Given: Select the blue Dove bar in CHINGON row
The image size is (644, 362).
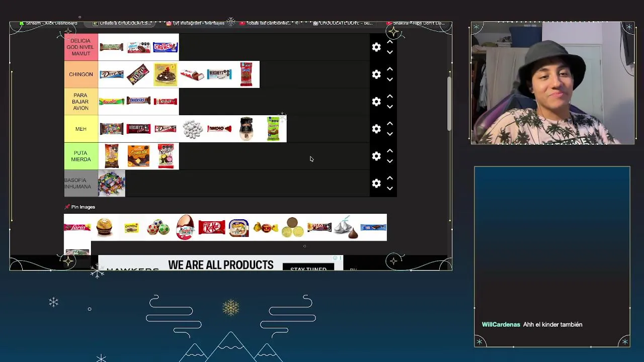Looking at the screenshot, I should [112, 74].
